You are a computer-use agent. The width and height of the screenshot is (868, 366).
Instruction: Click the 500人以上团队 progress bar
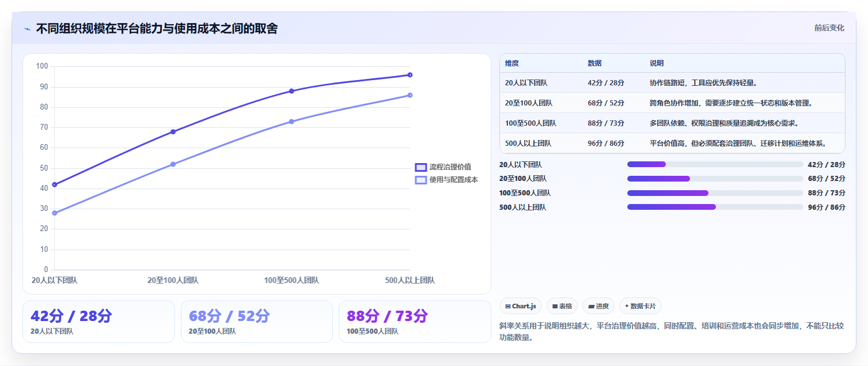click(715, 207)
